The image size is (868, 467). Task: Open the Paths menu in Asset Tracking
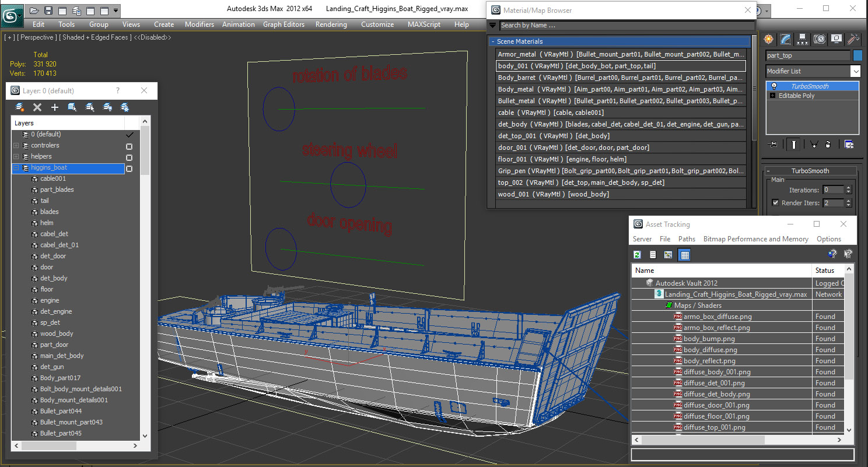pyautogui.click(x=687, y=239)
